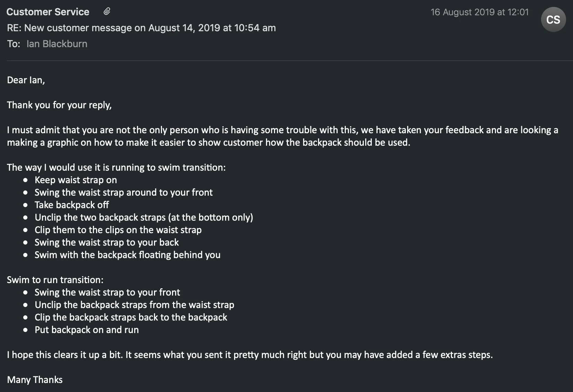The width and height of the screenshot is (573, 392).
Task: Click 'Unclip the two backpack straps' bullet
Action: pos(144,217)
